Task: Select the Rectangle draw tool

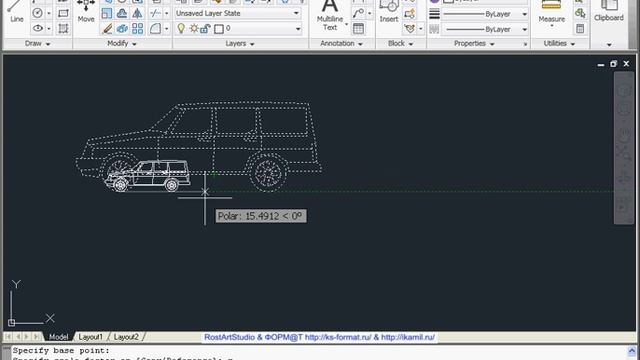Action: click(63, 13)
